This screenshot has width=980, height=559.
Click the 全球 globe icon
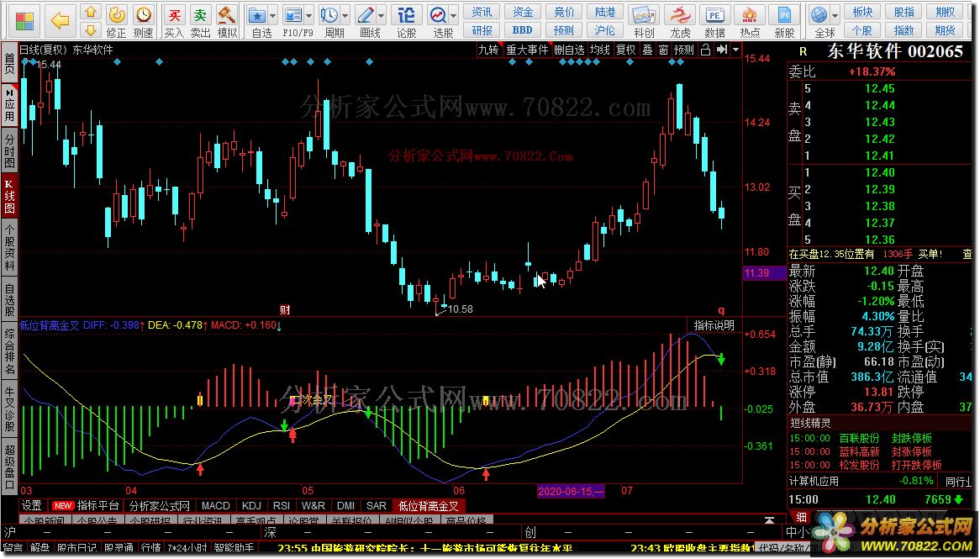tap(819, 15)
